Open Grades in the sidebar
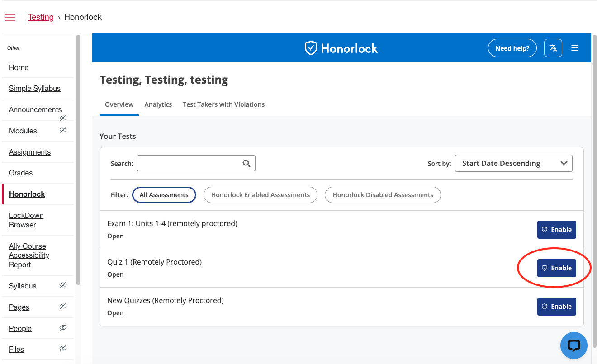 [x=21, y=173]
